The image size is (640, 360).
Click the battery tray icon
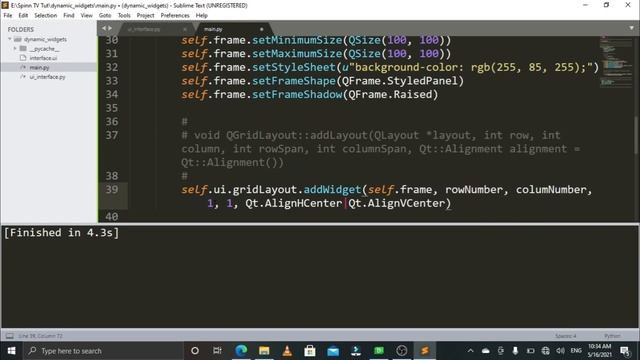(530, 351)
